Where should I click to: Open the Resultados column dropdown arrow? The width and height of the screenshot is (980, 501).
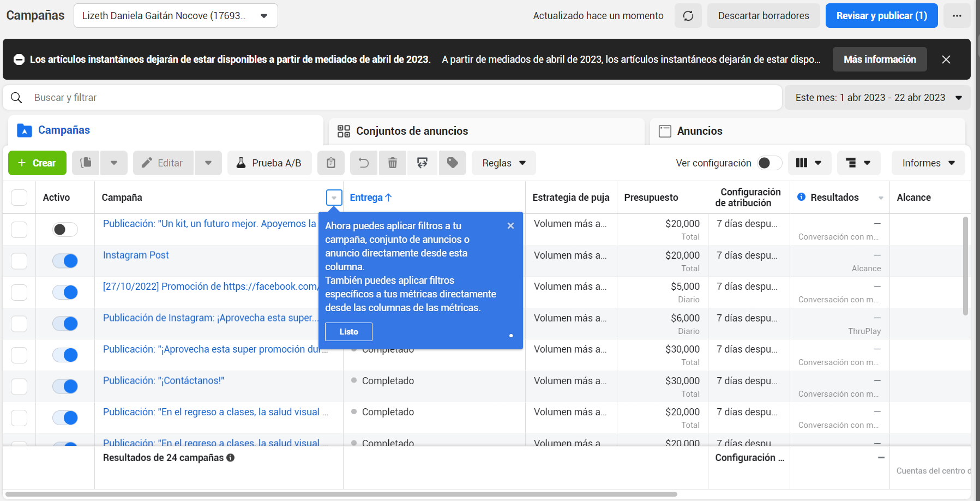[881, 198]
